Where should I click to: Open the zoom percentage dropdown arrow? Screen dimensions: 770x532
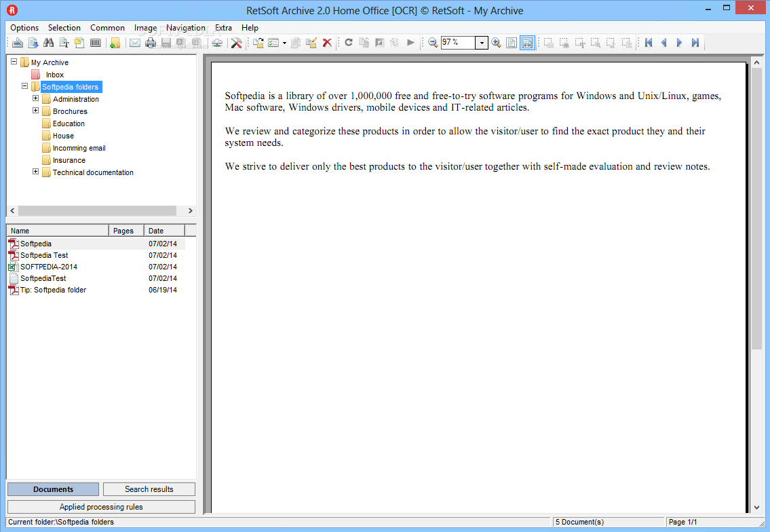click(x=482, y=43)
